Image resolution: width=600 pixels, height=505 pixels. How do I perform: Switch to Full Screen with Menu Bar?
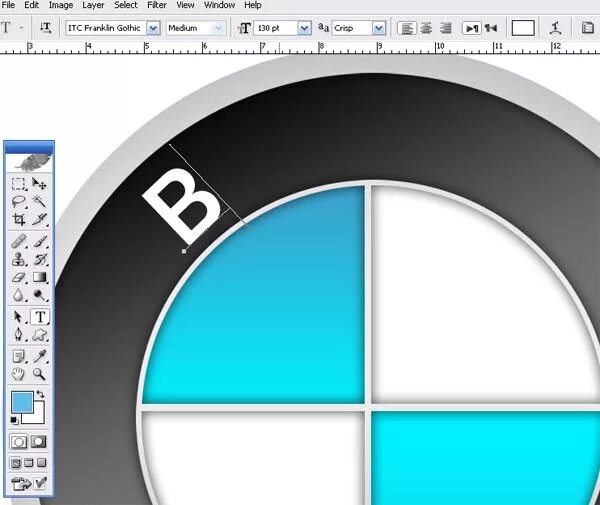tap(29, 463)
